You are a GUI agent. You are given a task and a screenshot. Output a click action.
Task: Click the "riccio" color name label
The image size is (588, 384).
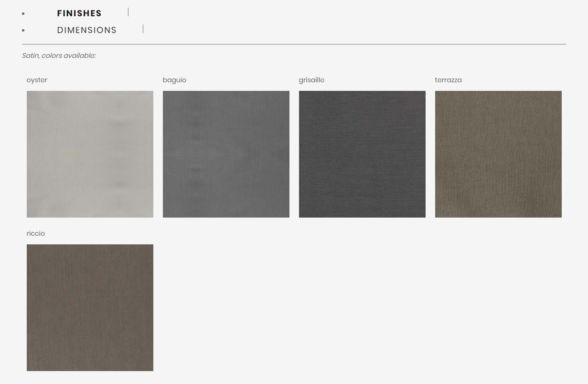click(36, 233)
